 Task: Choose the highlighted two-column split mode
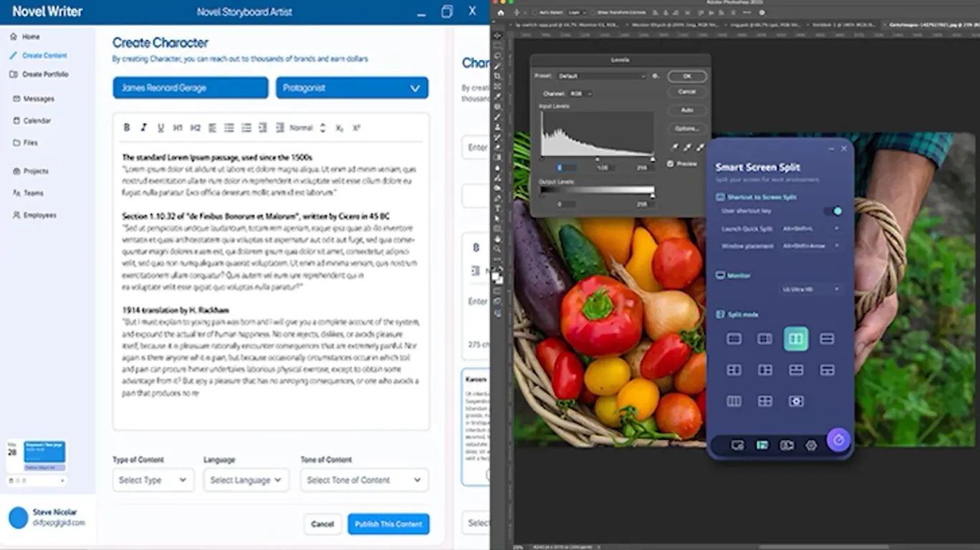(x=796, y=339)
